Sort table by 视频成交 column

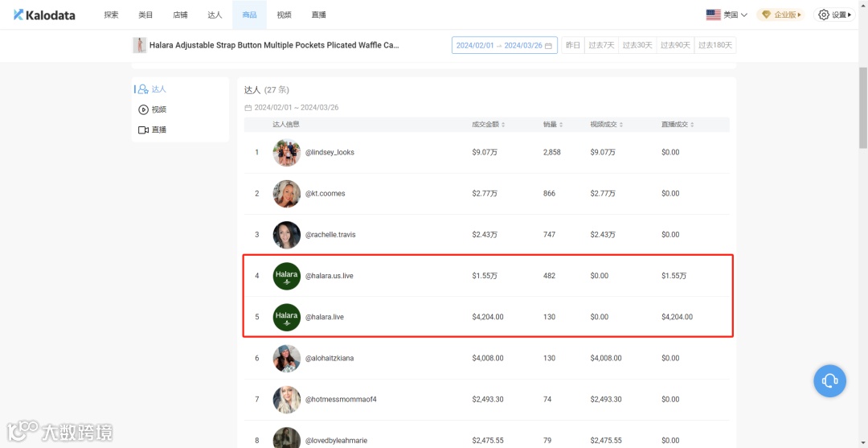pyautogui.click(x=607, y=125)
